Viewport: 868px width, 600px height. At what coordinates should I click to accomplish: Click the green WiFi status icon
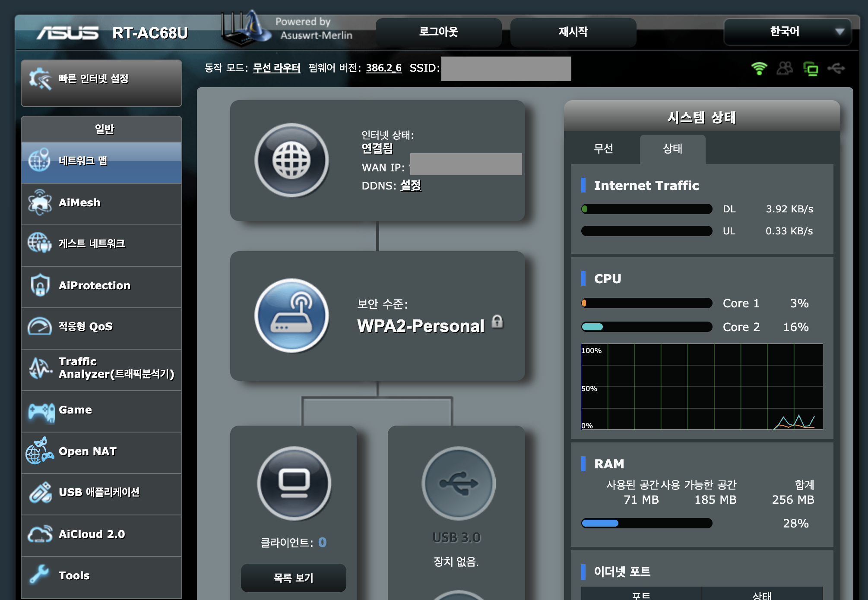[x=759, y=68]
